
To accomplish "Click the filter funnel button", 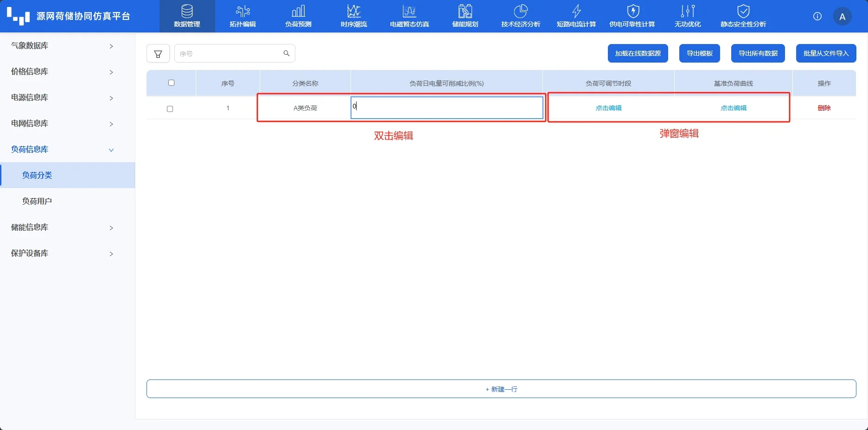I will click(x=158, y=54).
